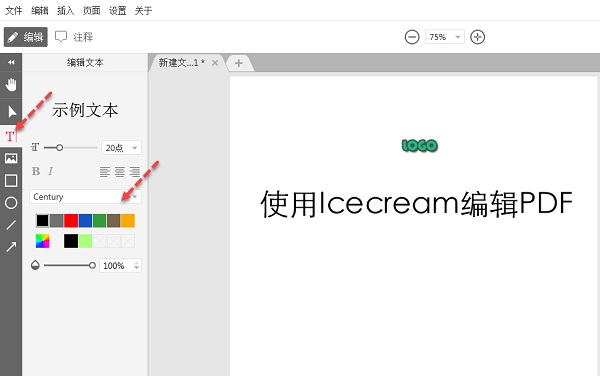Switch to 编辑 edit mode
The height and width of the screenshot is (376, 600).
(26, 37)
